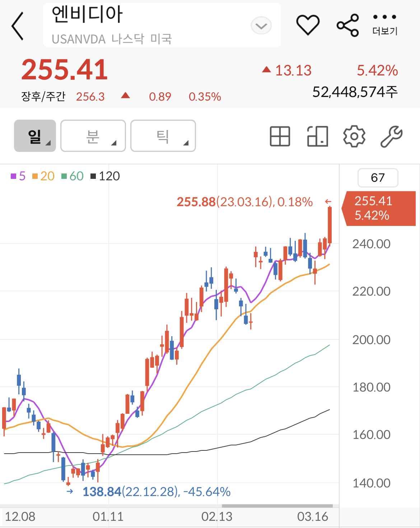Click the 200.00 price axis label
Viewport: 420px width, 528px height.
tap(372, 339)
